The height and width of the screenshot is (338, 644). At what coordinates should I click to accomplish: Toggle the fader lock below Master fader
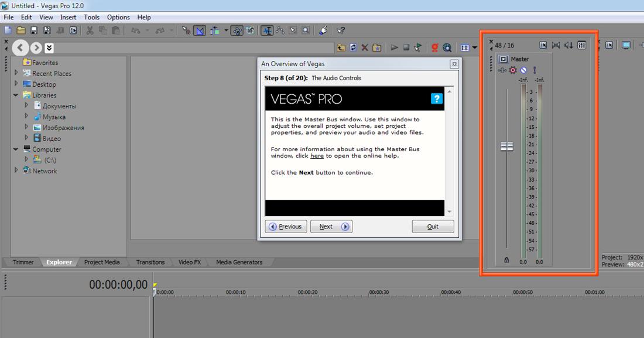click(x=506, y=260)
